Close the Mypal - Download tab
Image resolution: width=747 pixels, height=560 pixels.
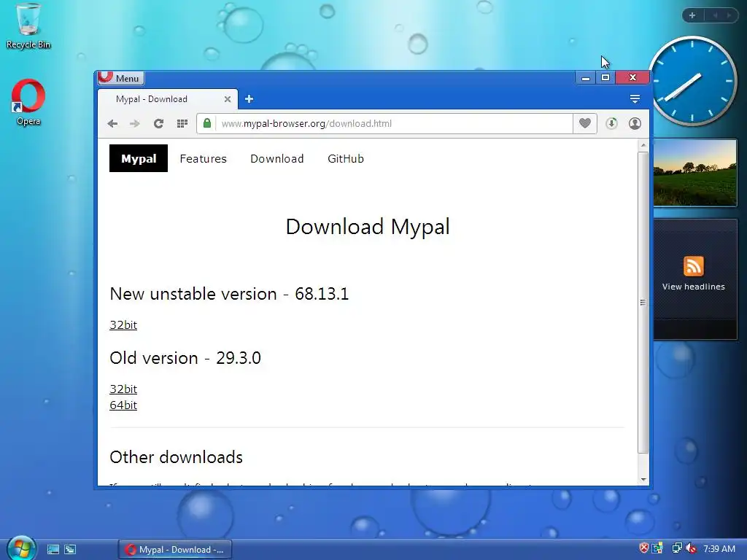click(228, 99)
